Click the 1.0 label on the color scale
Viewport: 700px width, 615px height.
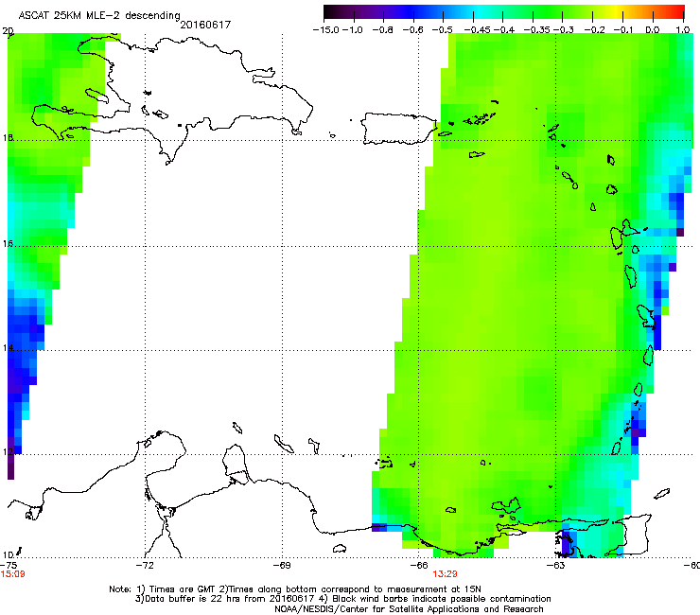point(683,30)
